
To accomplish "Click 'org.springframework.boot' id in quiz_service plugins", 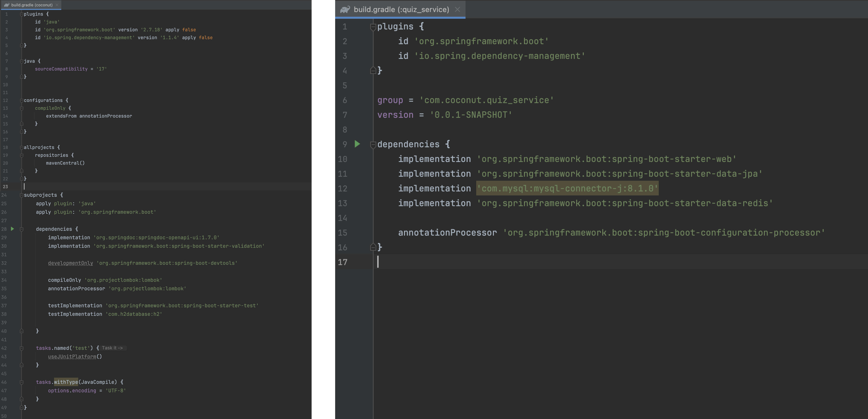I will coord(481,41).
